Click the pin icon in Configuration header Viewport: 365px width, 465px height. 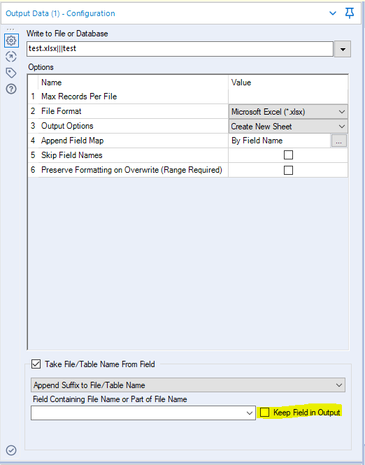click(349, 13)
